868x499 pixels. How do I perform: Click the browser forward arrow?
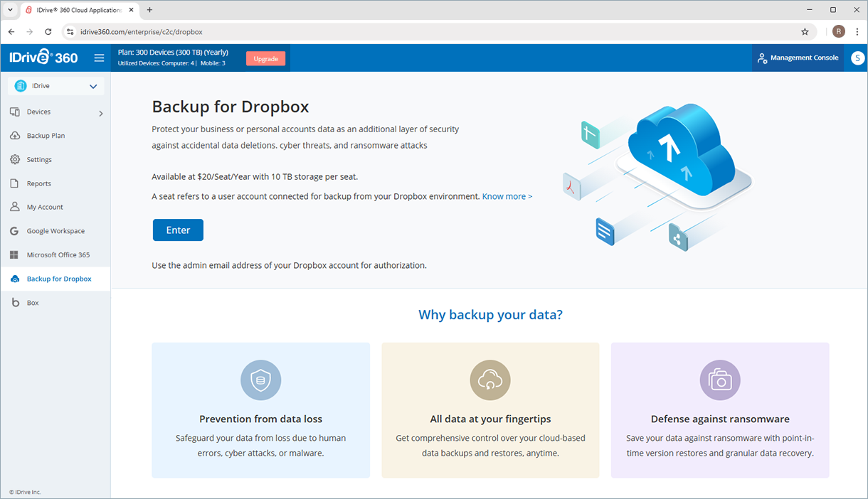30,32
